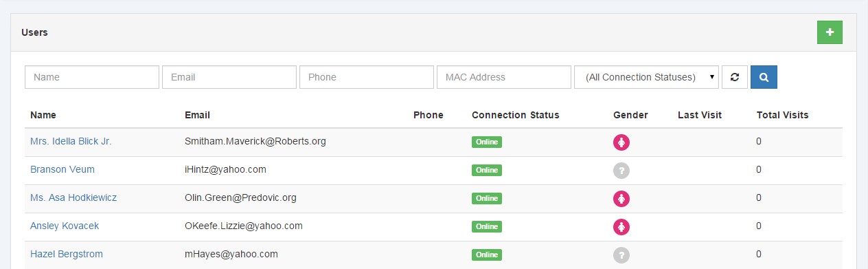Click email Olin.Green@Predovic.org
Image resolution: width=868 pixels, height=269 pixels.
click(x=240, y=197)
